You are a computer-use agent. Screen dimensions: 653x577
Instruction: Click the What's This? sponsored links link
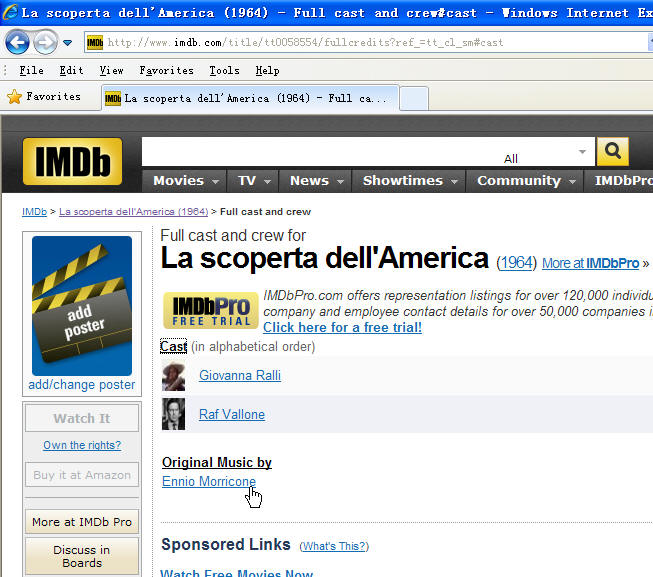[x=334, y=546]
